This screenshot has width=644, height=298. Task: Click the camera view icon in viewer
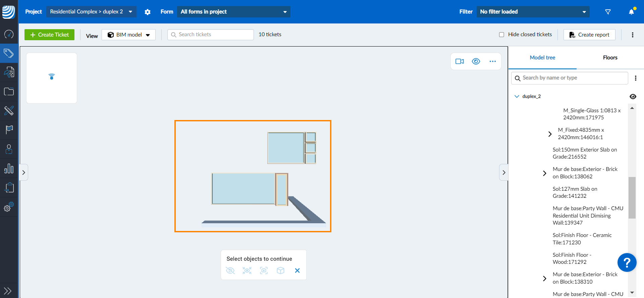point(460,61)
